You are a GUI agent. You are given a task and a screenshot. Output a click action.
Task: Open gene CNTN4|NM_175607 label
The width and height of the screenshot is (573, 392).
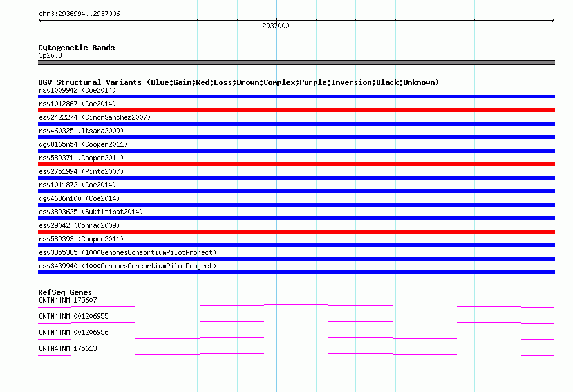(68, 301)
